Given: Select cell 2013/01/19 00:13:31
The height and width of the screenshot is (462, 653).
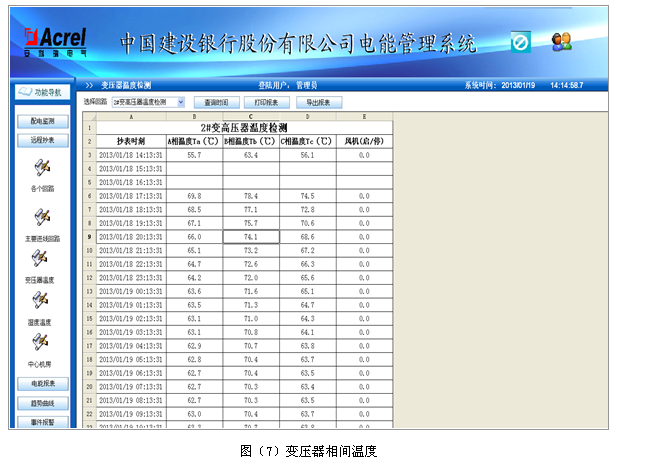Looking at the screenshot, I should tap(131, 292).
